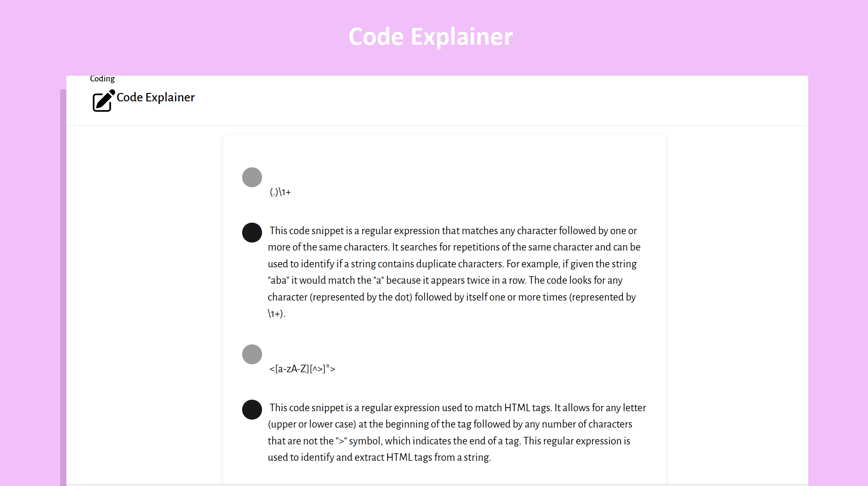Click the dark purple vertical strip on the left edge

point(63,288)
